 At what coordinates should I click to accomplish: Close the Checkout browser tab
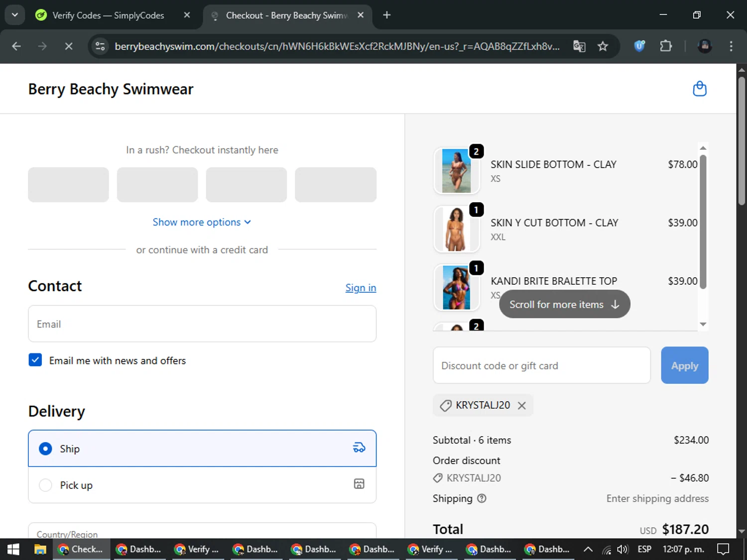coord(361,15)
